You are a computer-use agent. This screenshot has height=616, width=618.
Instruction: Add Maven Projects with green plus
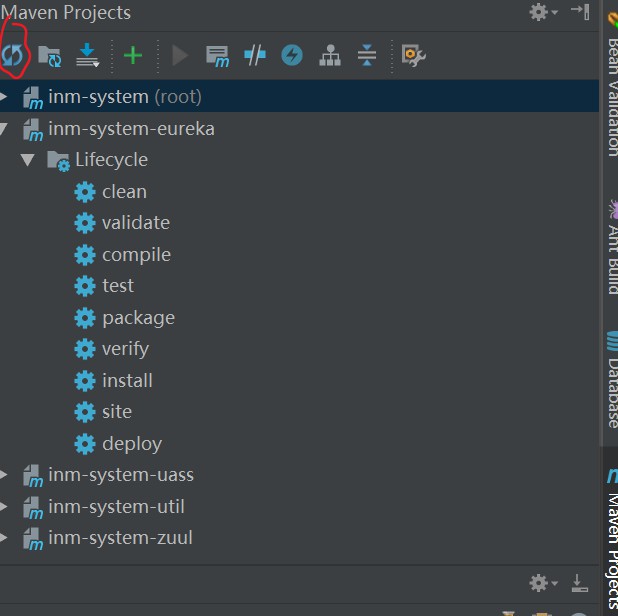tap(133, 55)
